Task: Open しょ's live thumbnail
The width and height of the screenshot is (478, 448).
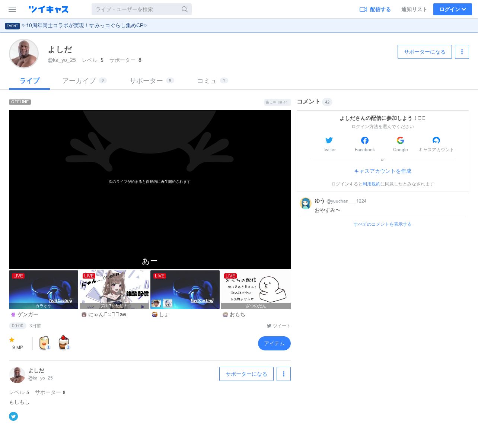Action: pyautogui.click(x=185, y=290)
